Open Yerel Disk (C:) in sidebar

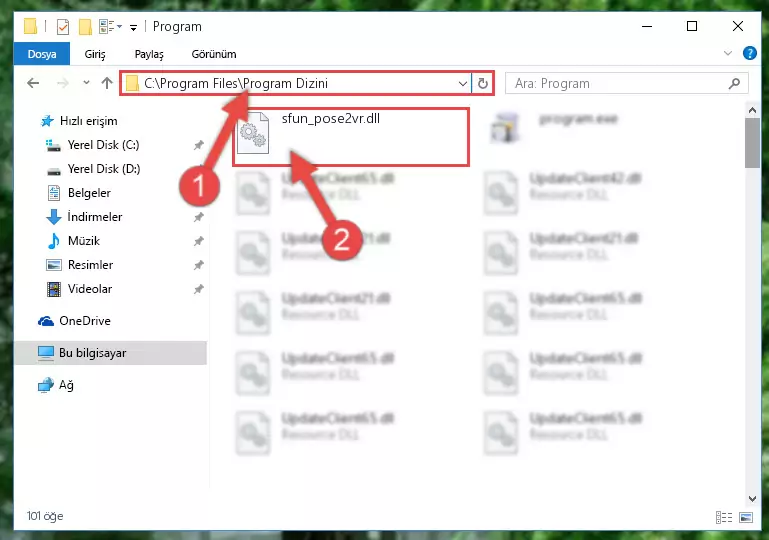pyautogui.click(x=103, y=145)
